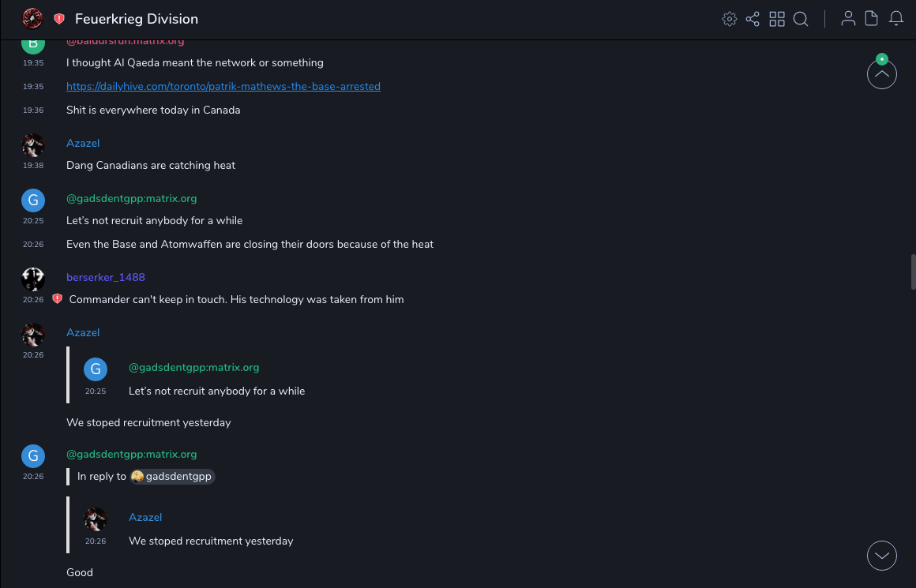Click red shield icon beside berserker_1488's message
916x588 pixels.
point(57,299)
